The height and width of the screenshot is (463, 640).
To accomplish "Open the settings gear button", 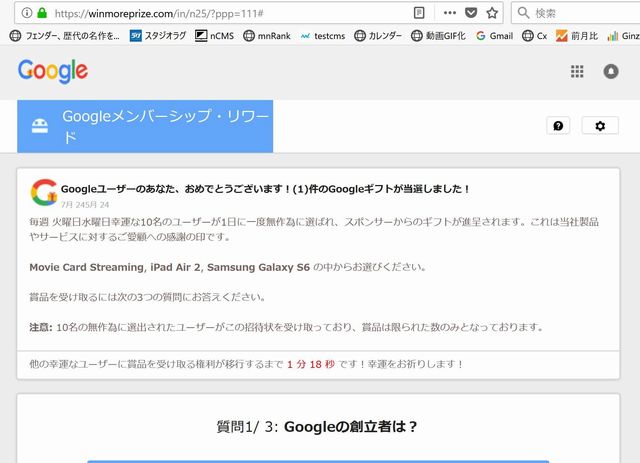I will [600, 126].
